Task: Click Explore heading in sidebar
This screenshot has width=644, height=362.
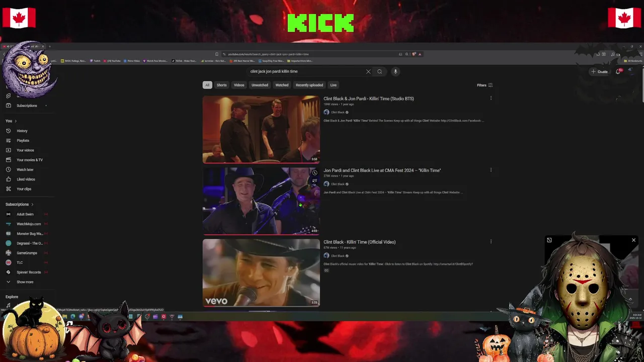Action: (12, 297)
